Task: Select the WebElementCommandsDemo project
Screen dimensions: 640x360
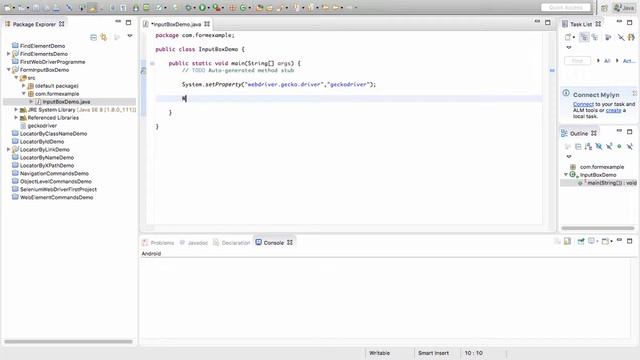Action: [56, 197]
